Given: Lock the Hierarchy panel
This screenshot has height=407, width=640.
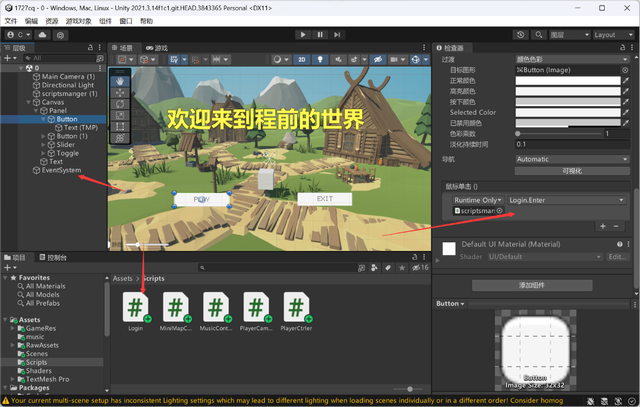Looking at the screenshot, I should click(x=90, y=48).
